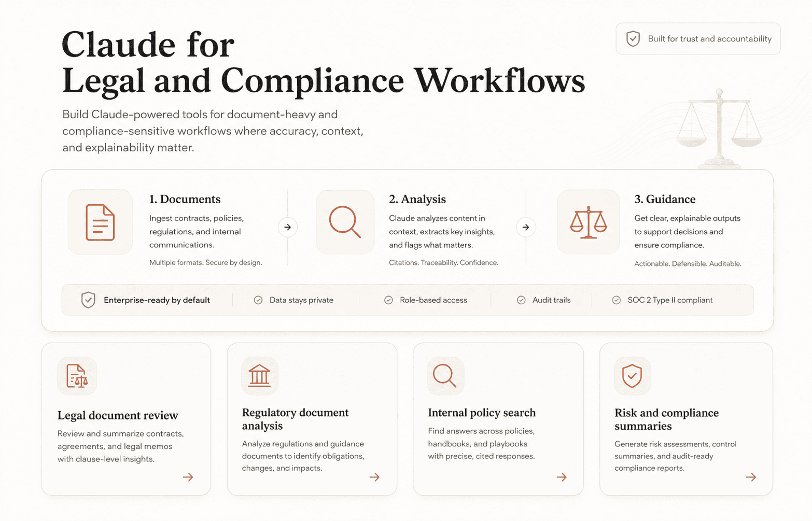Click the 'Build Claude-powered tools' intro paragraph

point(213,131)
